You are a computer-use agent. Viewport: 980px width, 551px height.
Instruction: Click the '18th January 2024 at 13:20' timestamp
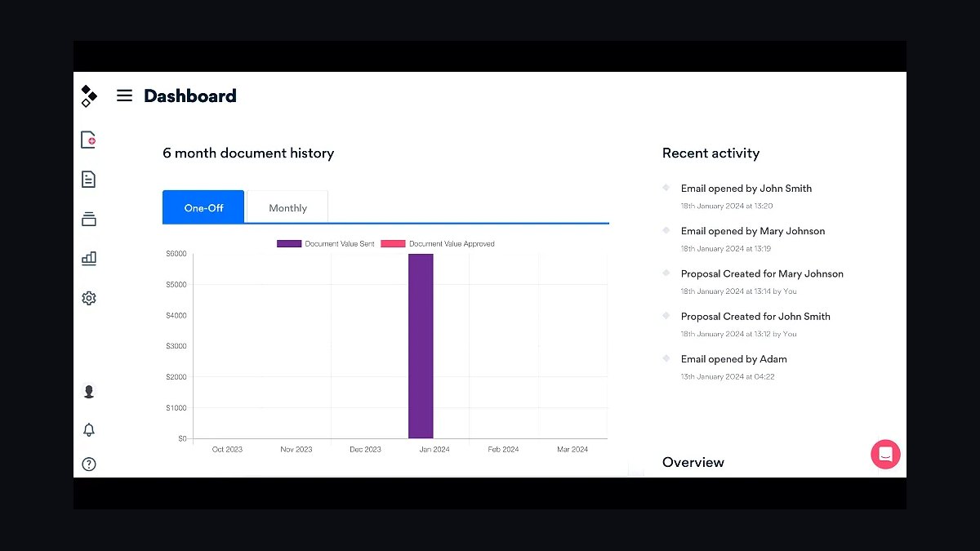[x=727, y=206]
